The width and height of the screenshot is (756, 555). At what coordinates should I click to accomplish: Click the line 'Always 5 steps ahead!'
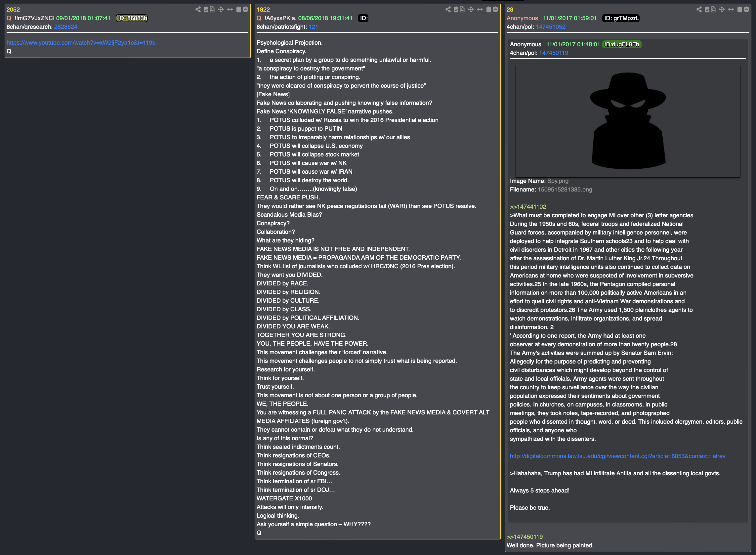pyautogui.click(x=540, y=491)
